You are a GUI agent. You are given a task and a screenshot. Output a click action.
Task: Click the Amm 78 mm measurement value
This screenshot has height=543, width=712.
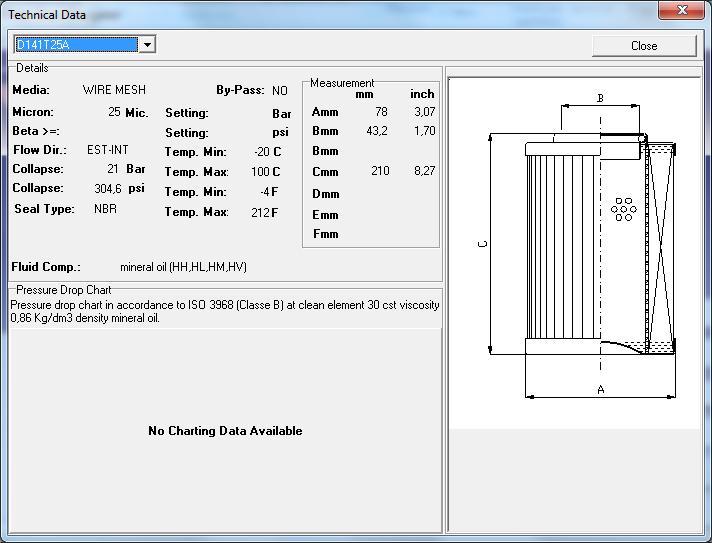point(381,112)
